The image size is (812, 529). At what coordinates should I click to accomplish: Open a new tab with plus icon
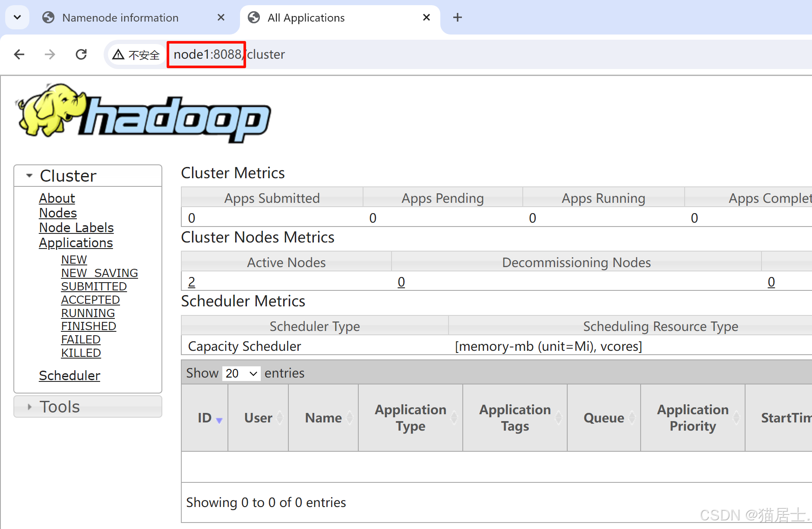(458, 17)
